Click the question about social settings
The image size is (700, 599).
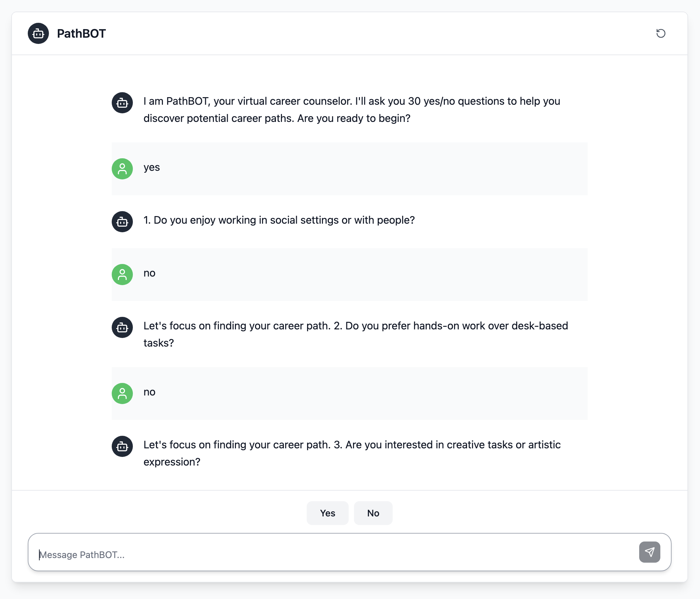point(279,220)
